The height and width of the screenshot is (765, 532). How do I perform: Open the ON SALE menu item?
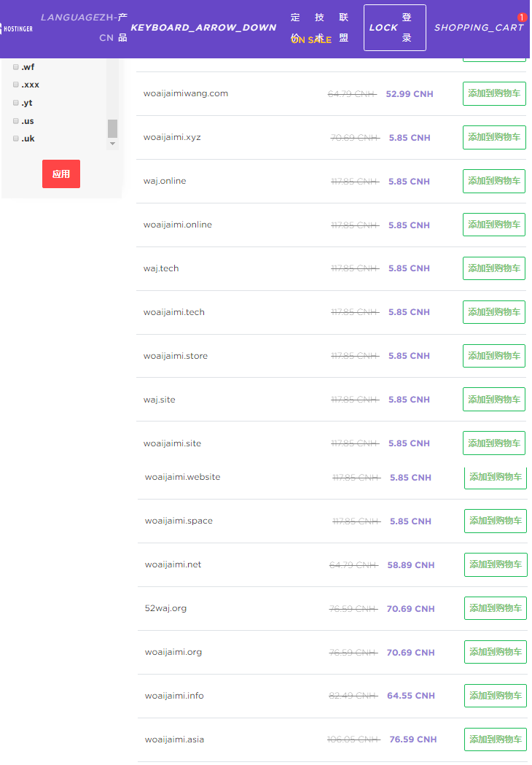pyautogui.click(x=311, y=40)
